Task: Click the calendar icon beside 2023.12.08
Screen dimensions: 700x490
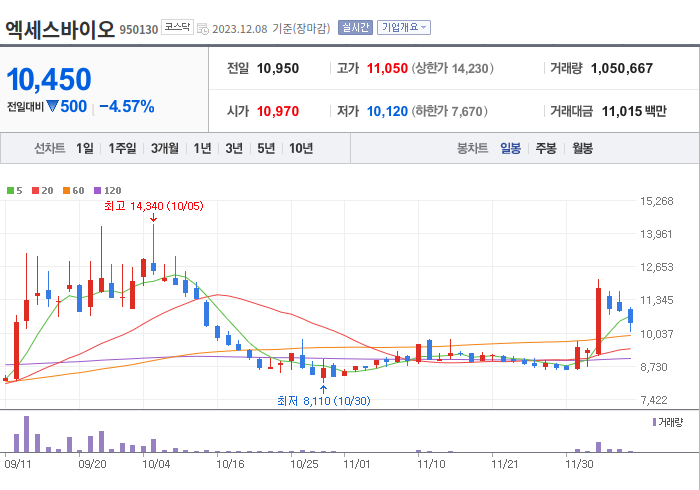Action: tap(203, 29)
